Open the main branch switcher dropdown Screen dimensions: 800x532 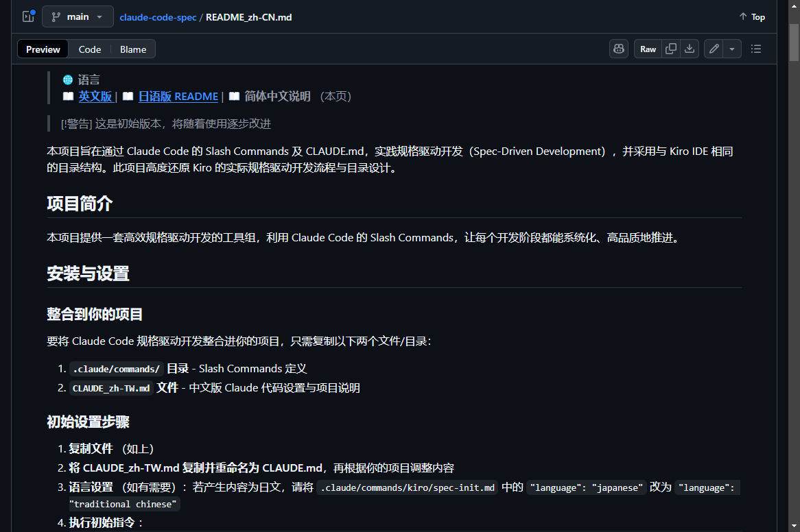coord(78,17)
